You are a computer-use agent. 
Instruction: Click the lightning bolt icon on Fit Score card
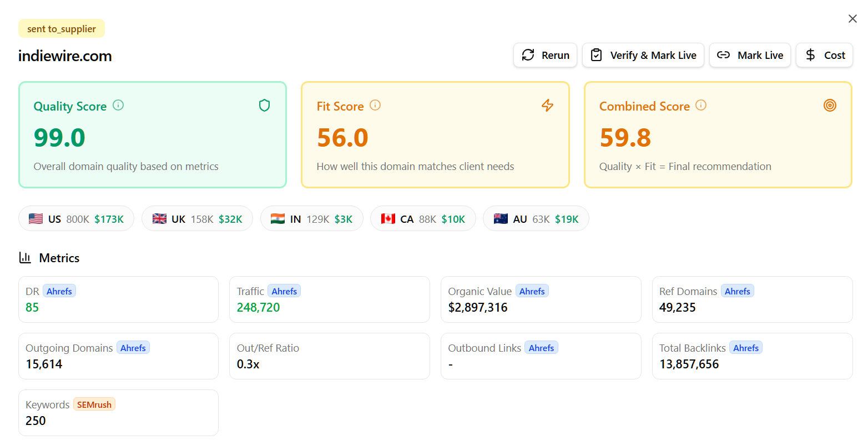(x=547, y=105)
